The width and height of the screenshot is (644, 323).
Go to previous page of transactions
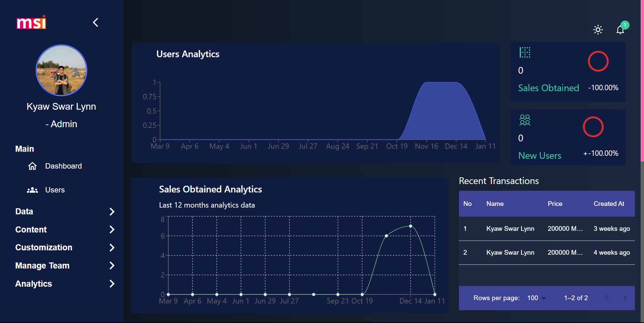coord(607,298)
